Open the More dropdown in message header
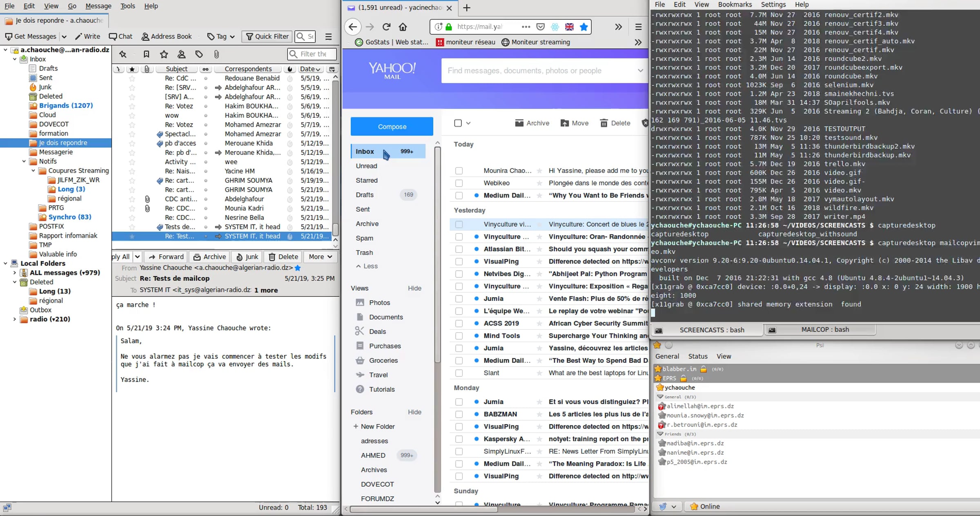 pyautogui.click(x=321, y=257)
